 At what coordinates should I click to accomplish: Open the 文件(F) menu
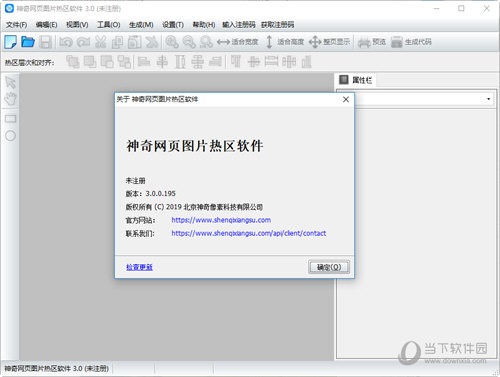tap(16, 25)
